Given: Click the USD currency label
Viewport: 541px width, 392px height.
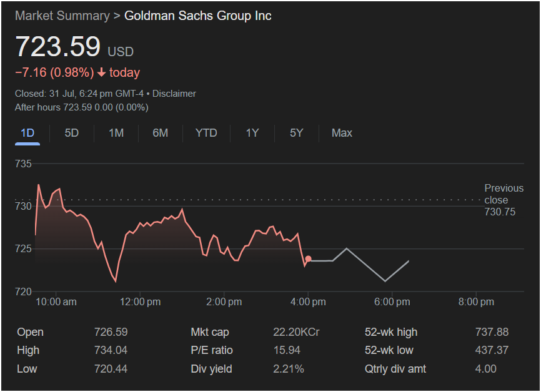Looking at the screenshot, I should tap(121, 52).
